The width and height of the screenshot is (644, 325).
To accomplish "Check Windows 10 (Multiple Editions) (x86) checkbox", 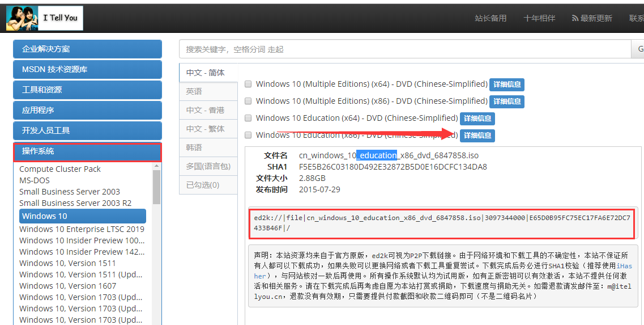I will point(248,102).
